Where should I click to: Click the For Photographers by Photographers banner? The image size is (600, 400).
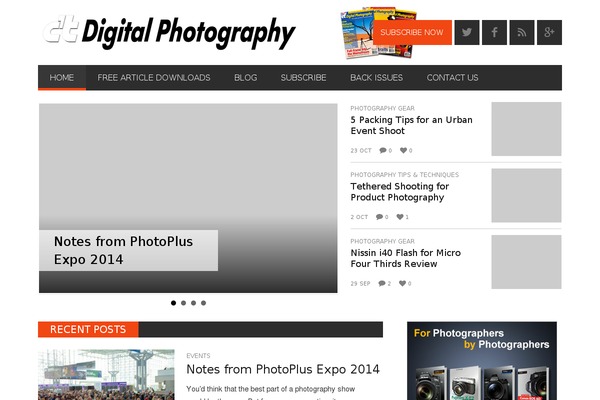click(x=482, y=361)
